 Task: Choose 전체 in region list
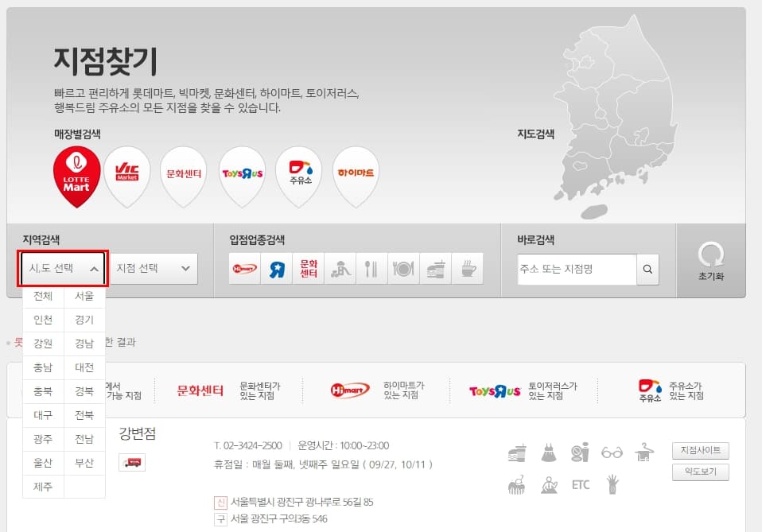(43, 296)
